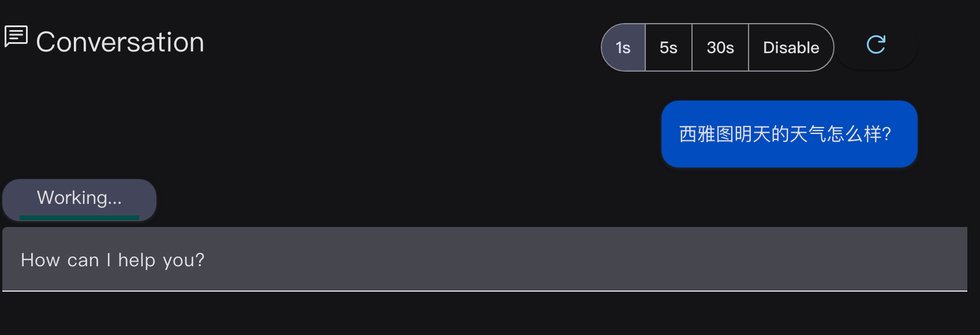Pick the five-second polling option
The width and height of the screenshot is (980, 335).
[x=668, y=47]
